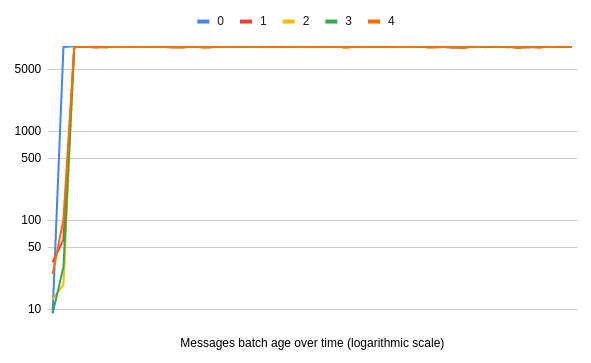Click the orange plateau line at chart top
The width and height of the screenshot is (591, 363).
tap(323, 47)
